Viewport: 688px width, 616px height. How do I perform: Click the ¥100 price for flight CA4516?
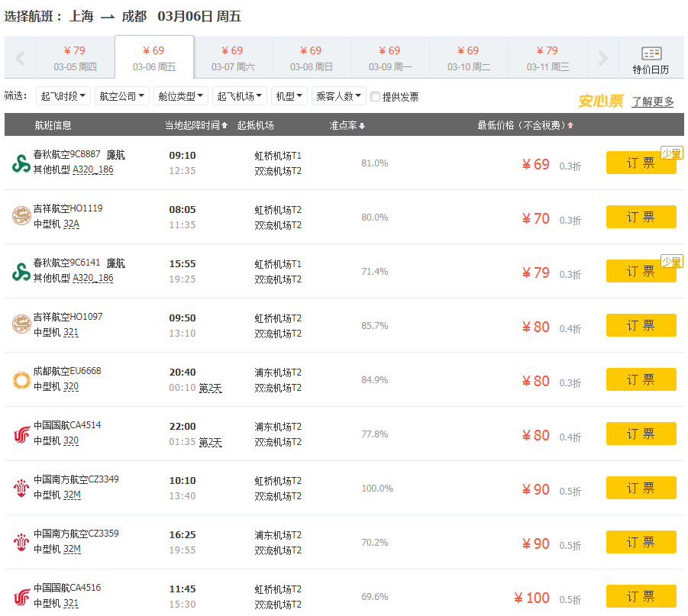click(531, 598)
